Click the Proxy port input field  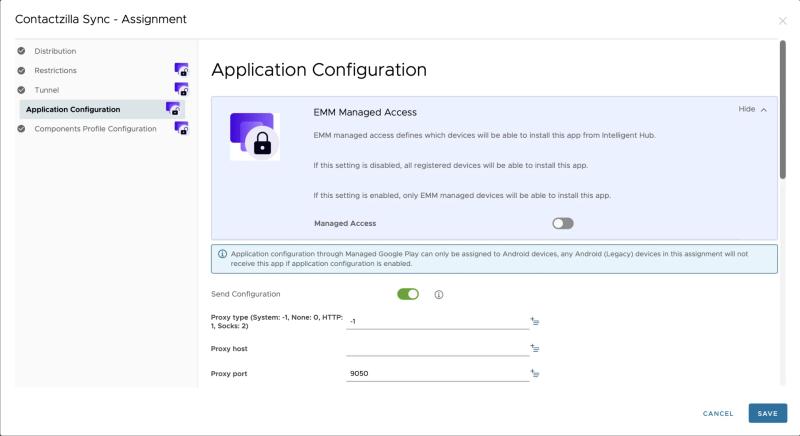[437, 374]
